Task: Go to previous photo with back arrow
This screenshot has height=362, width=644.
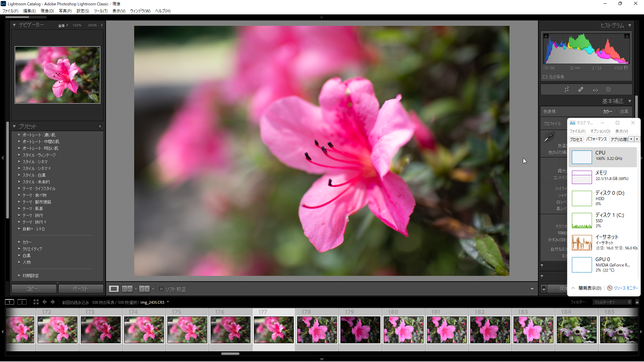Action: pos(44,302)
